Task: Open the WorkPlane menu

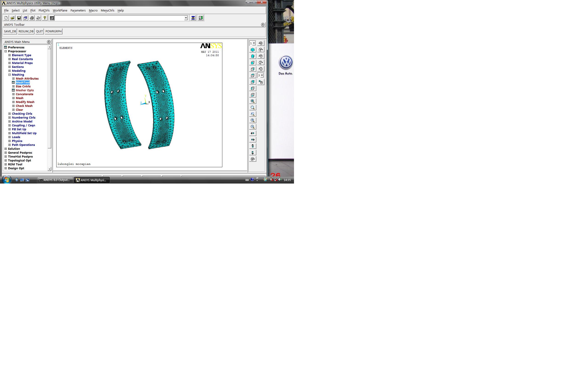Action: coord(60,11)
